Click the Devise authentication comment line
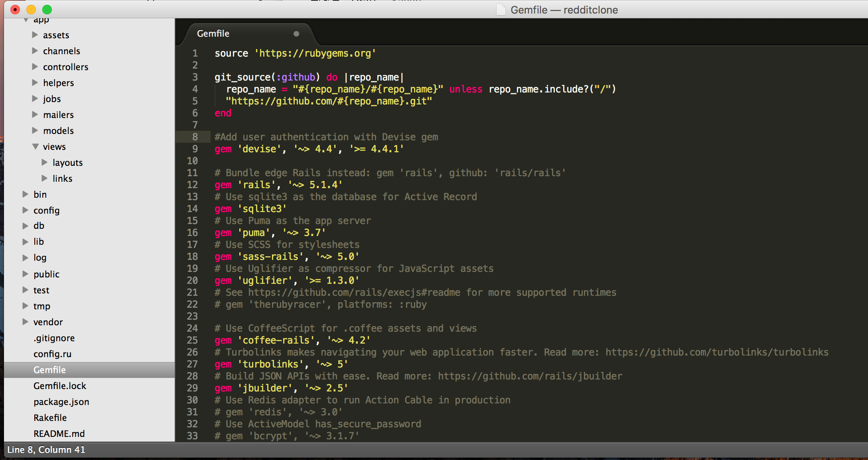The height and width of the screenshot is (460, 868). click(326, 137)
